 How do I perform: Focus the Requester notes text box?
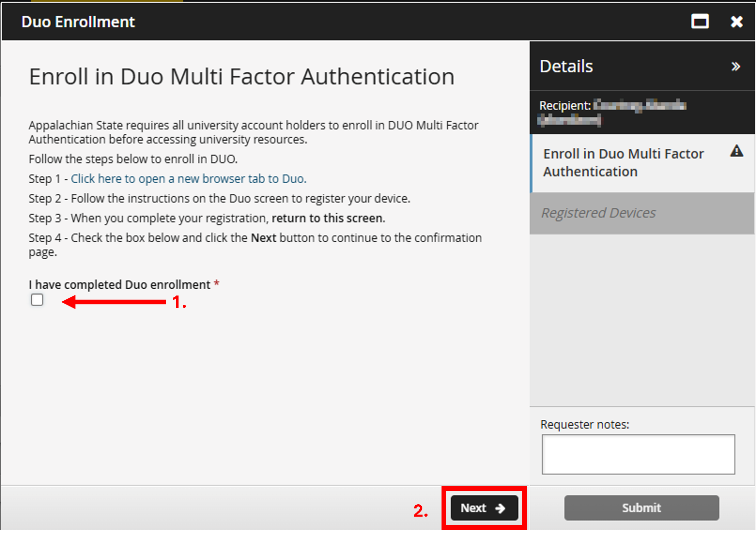coord(638,454)
